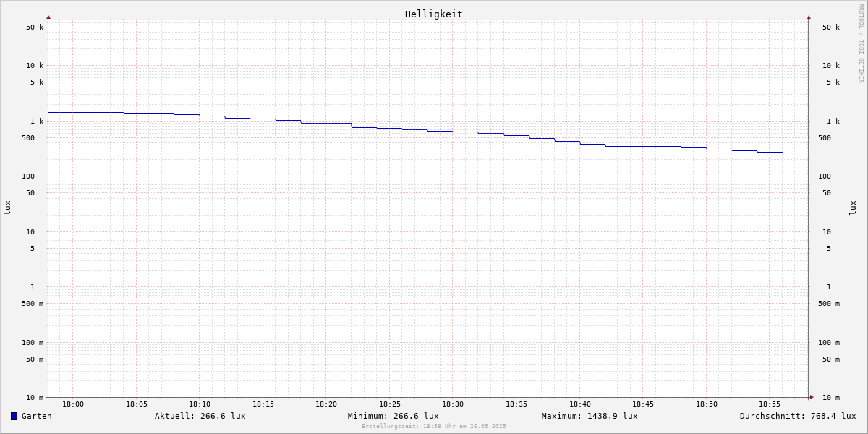
Task: Click the Erstellungszeit timestamp footer text
Action: (433, 427)
